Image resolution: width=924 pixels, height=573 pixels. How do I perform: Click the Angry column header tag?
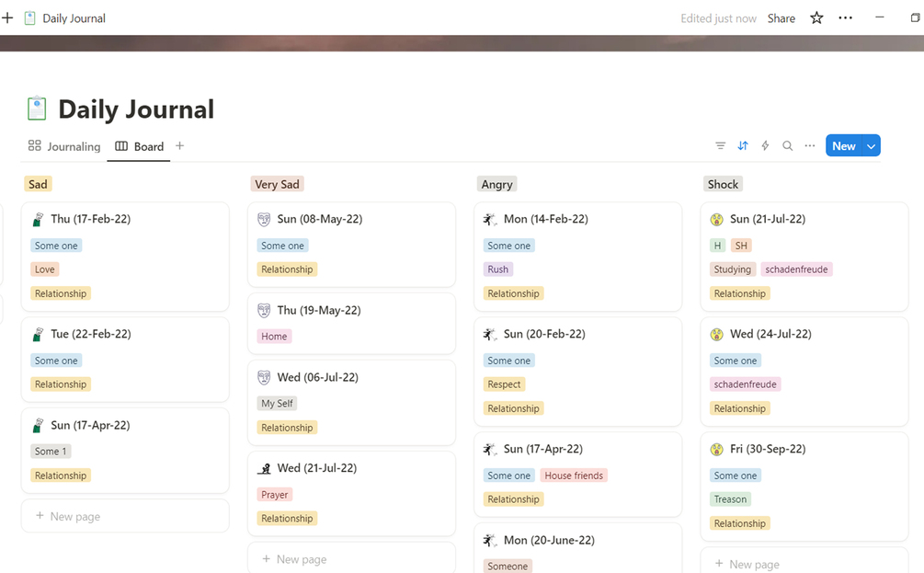point(496,184)
